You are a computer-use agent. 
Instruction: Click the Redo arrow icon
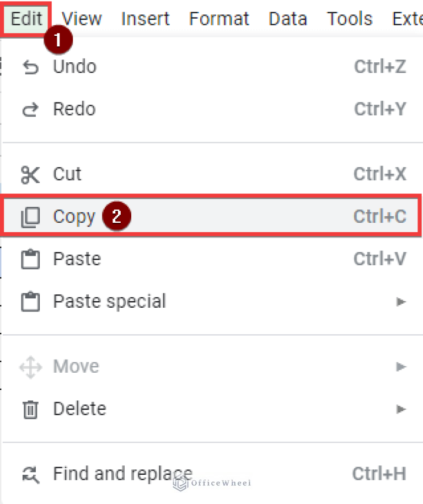click(x=30, y=109)
